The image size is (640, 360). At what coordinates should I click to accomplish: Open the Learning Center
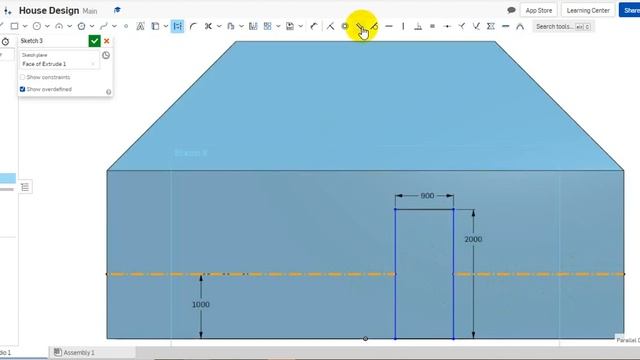(x=588, y=10)
